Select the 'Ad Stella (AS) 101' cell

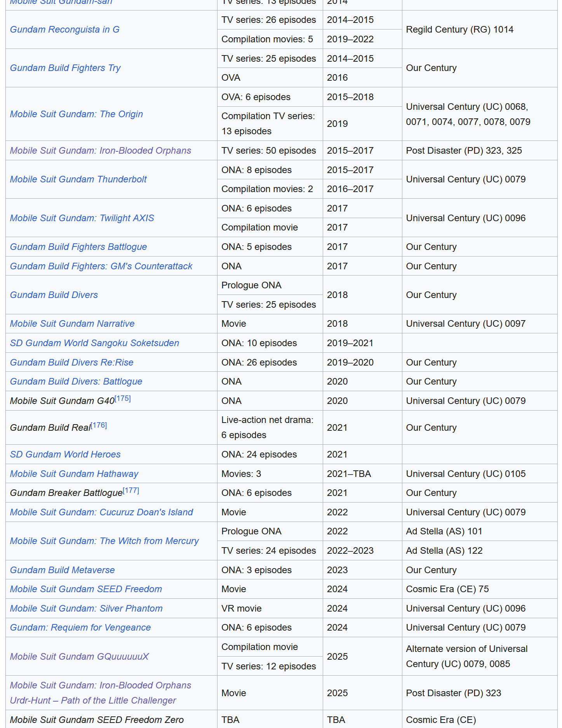click(x=480, y=531)
